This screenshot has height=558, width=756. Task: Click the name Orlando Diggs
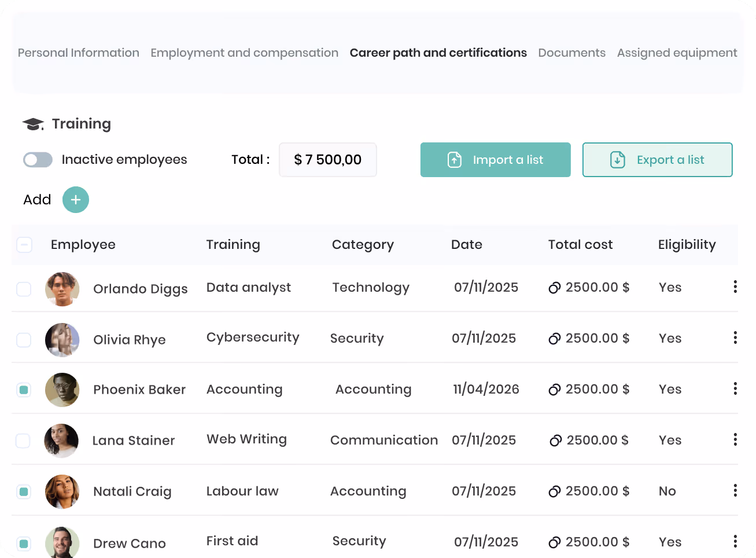(x=141, y=289)
